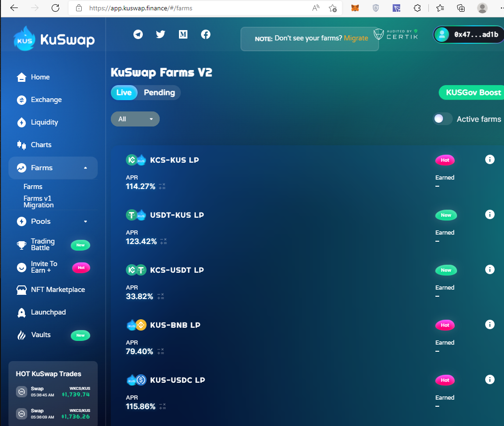Open APR calculator icon beside 115.86%

(163, 406)
